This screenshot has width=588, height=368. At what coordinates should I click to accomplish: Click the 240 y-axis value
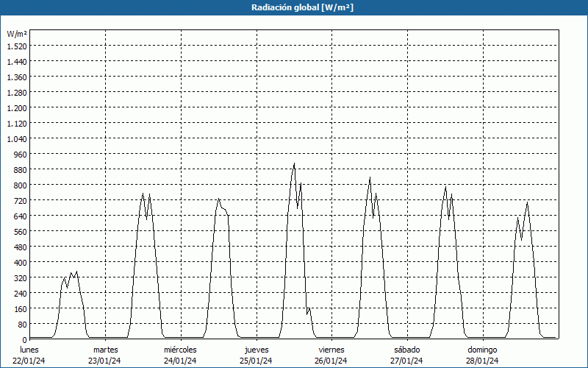(x=21, y=293)
